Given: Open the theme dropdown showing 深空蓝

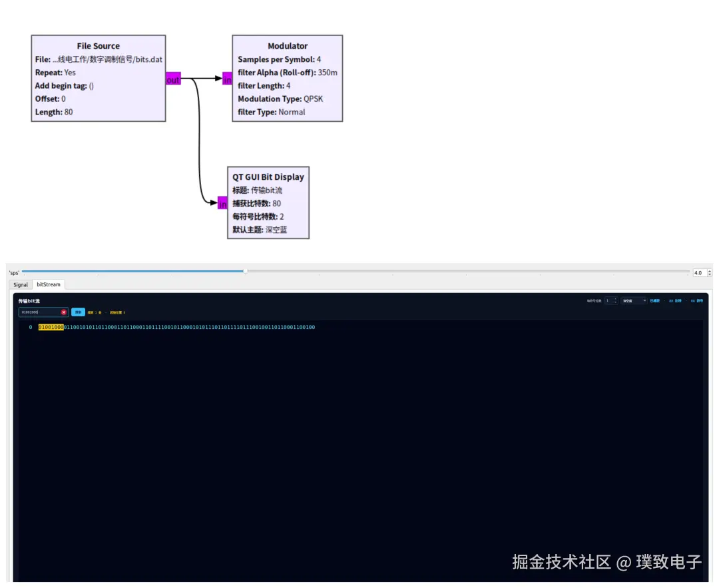Looking at the screenshot, I should coord(634,301).
